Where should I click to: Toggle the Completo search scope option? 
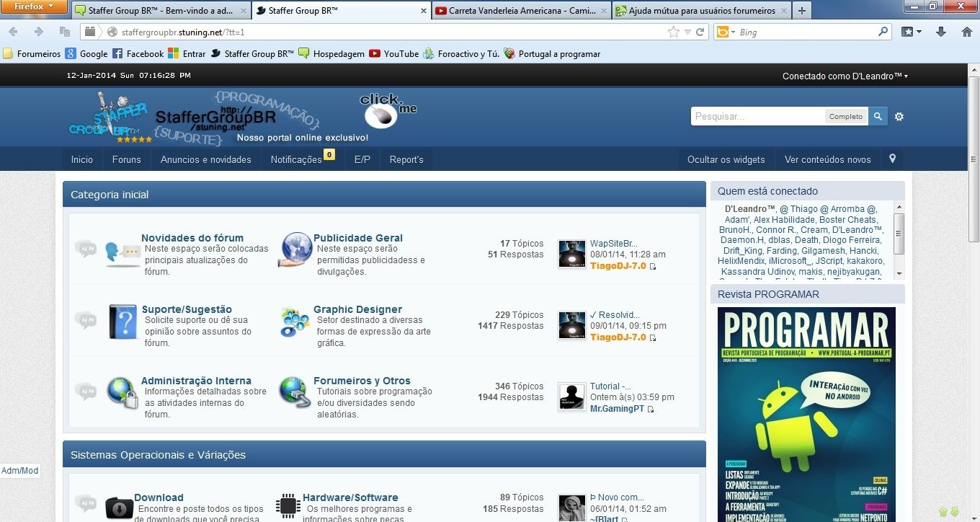pyautogui.click(x=845, y=116)
